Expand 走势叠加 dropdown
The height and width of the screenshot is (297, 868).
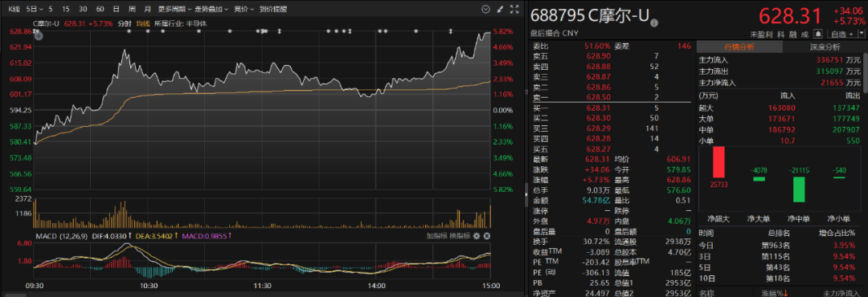(211, 9)
